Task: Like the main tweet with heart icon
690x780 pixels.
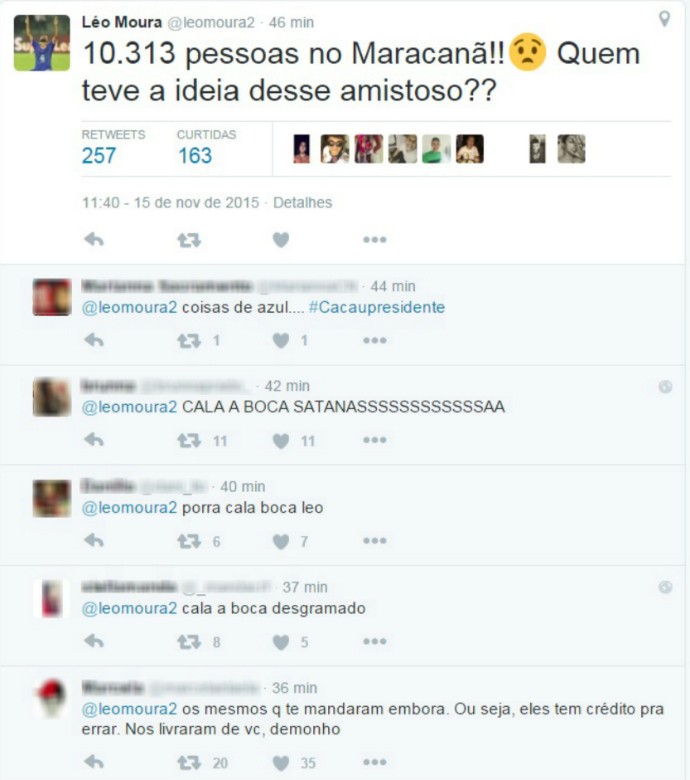Action: pyautogui.click(x=281, y=240)
